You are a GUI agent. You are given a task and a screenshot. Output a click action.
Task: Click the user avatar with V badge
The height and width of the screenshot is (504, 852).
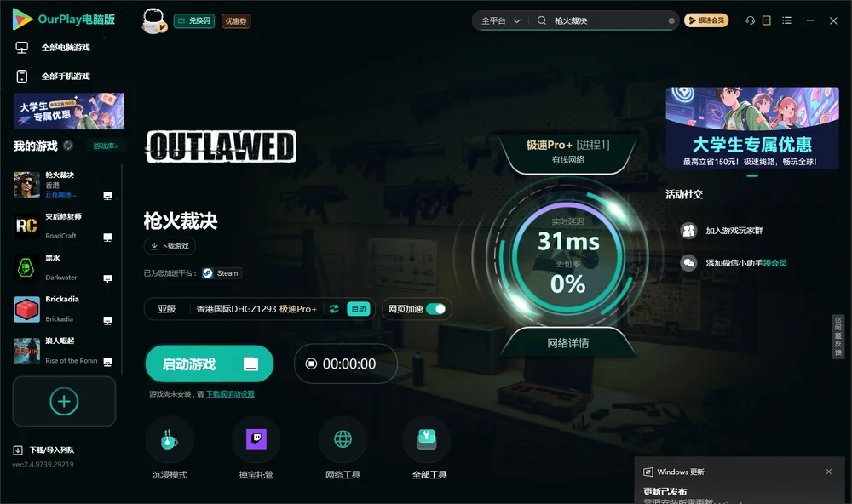click(154, 21)
